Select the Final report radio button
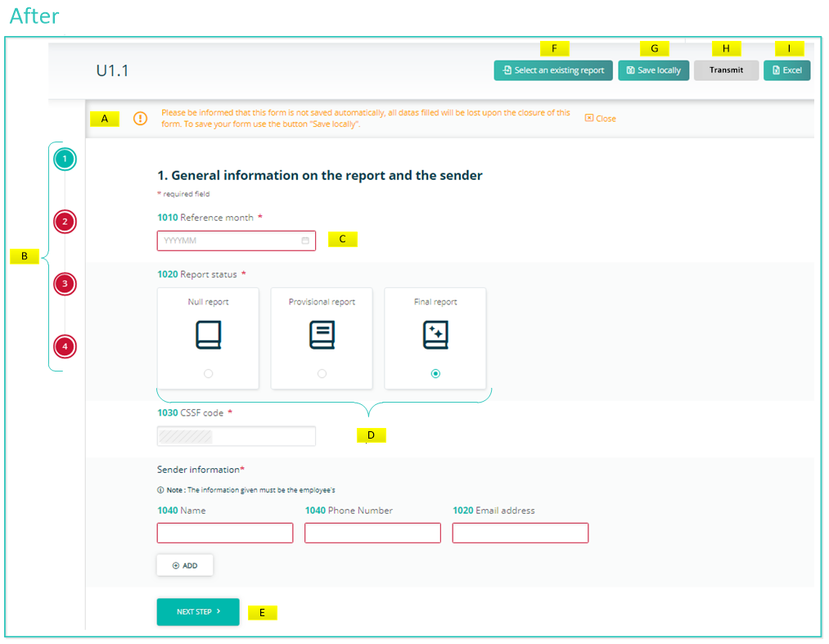 tap(435, 373)
